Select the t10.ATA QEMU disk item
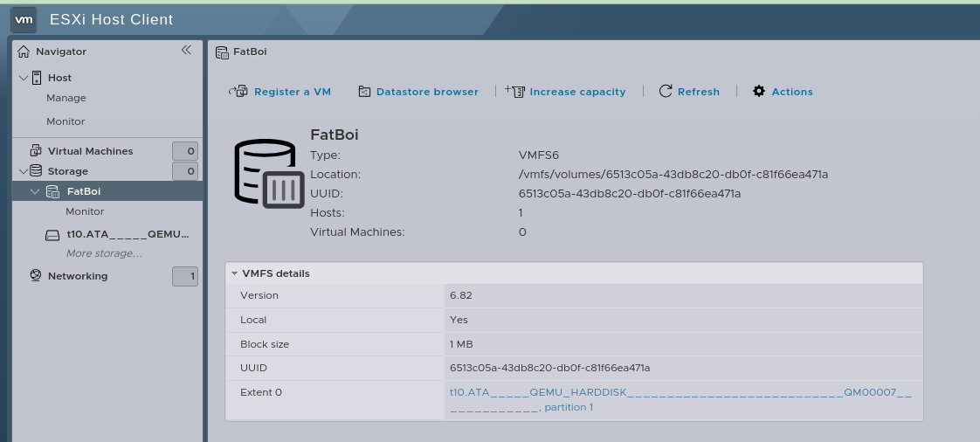This screenshot has width=980, height=442. (x=128, y=235)
